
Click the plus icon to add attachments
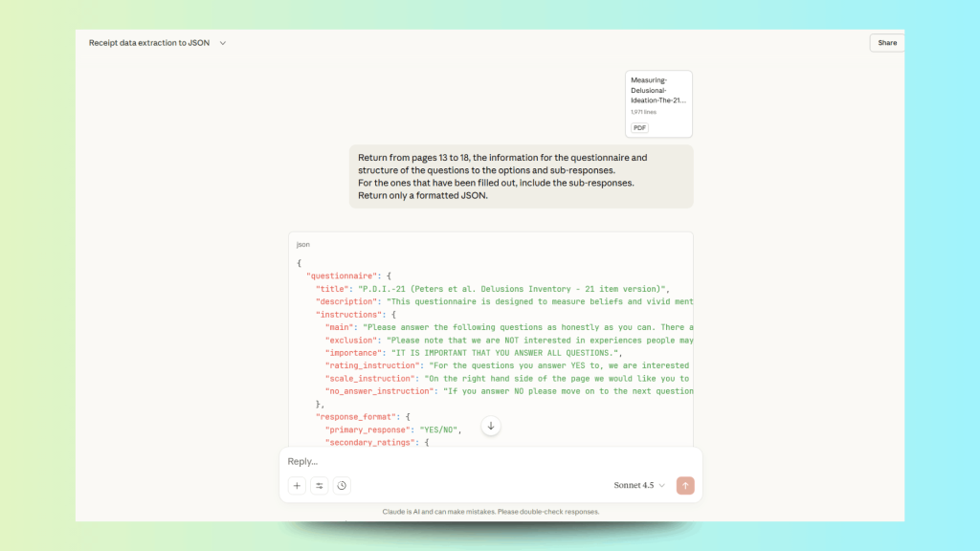(x=298, y=486)
